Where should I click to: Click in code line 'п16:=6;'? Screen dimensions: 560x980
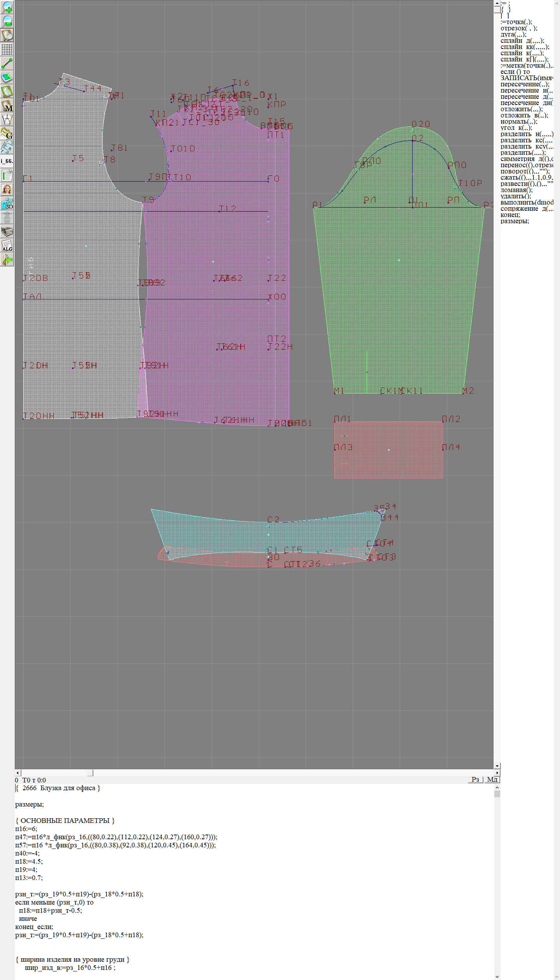tap(26, 829)
